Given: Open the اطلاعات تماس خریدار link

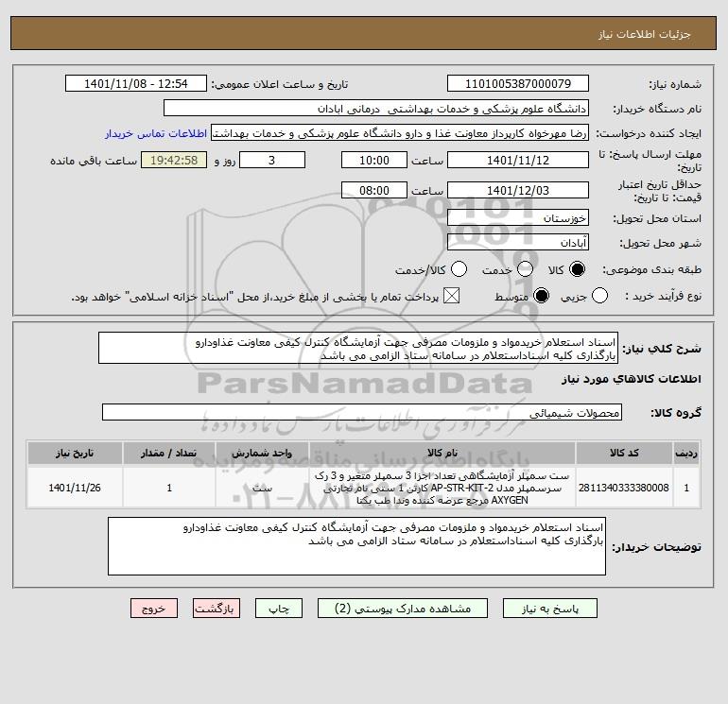Looking at the screenshot, I should coord(156,133).
